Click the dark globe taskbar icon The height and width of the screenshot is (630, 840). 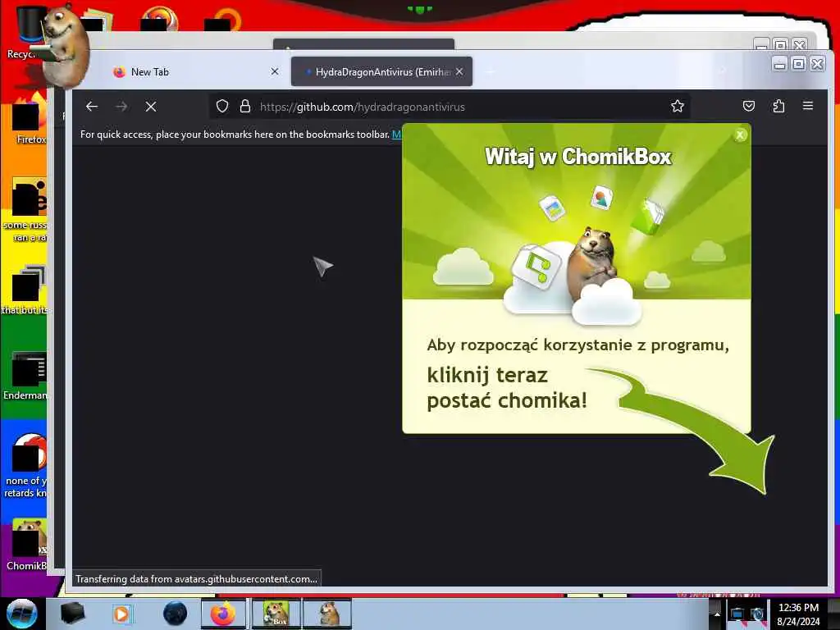tap(176, 614)
